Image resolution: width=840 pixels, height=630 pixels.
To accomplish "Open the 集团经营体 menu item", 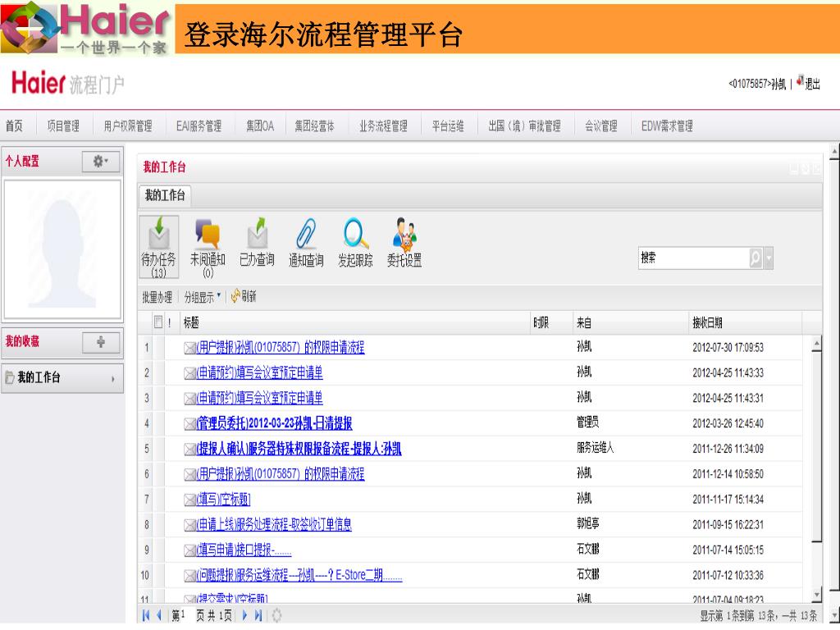I will click(x=314, y=126).
